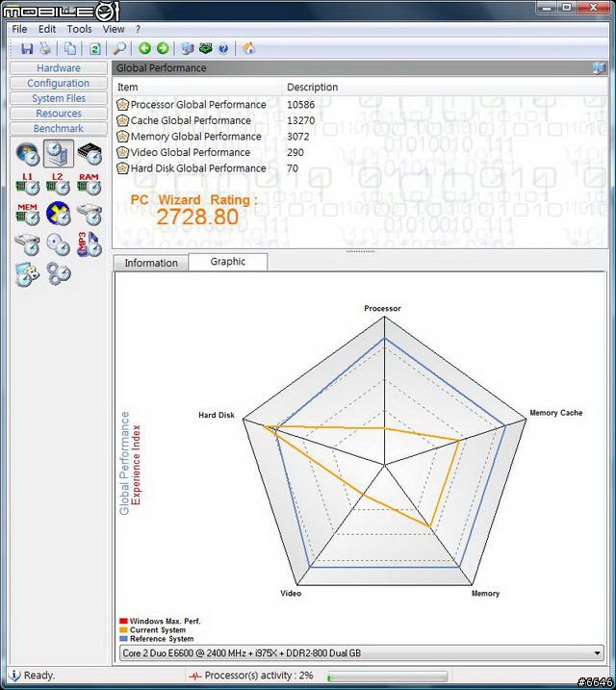Open the Tools menu
The width and height of the screenshot is (616, 690).
(x=79, y=29)
